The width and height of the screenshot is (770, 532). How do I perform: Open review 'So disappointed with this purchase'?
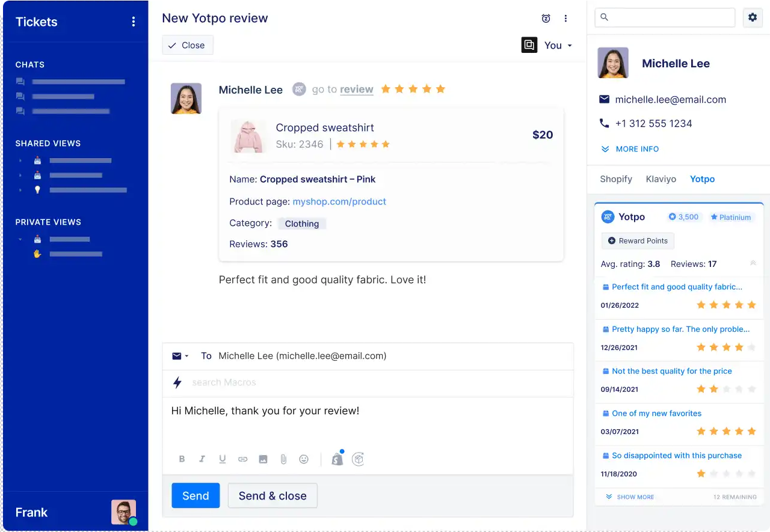pyautogui.click(x=677, y=456)
